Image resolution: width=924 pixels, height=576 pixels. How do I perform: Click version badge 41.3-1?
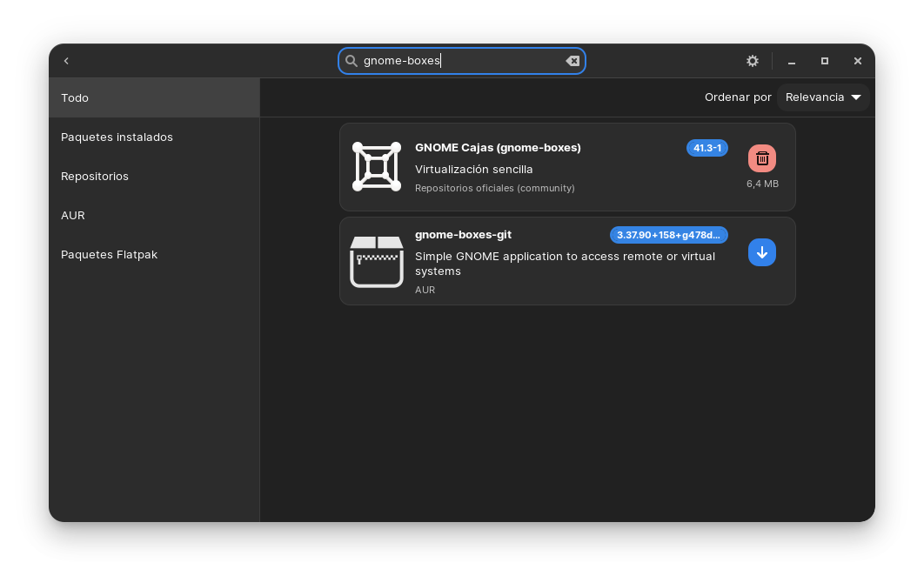(707, 148)
